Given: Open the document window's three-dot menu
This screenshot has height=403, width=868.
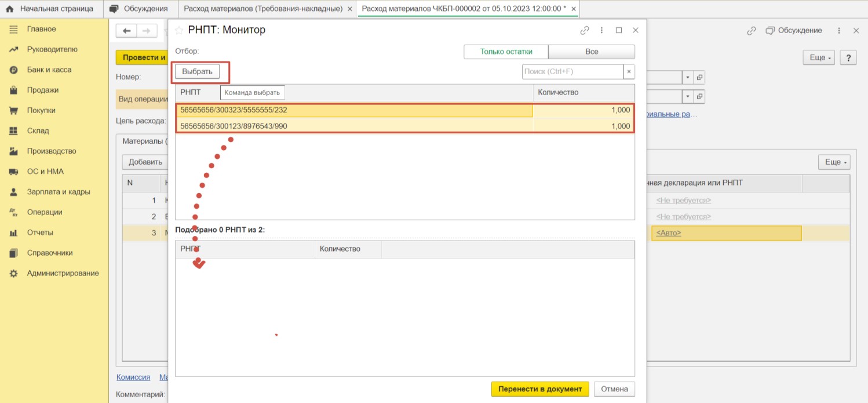Looking at the screenshot, I should tap(839, 31).
